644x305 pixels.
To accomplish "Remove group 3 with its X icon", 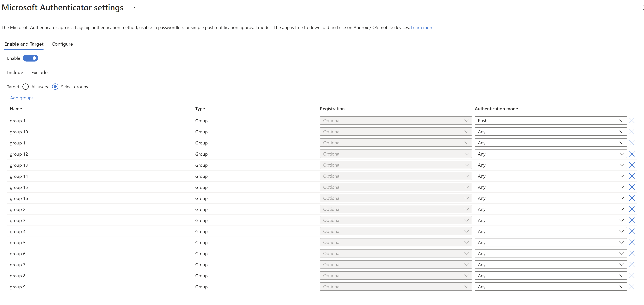I will click(x=632, y=220).
